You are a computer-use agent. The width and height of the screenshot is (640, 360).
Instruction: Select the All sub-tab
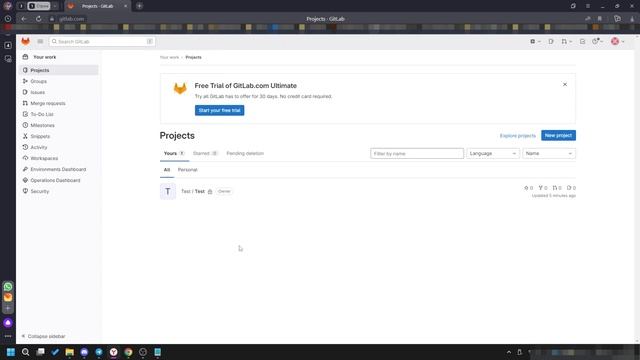tap(167, 170)
